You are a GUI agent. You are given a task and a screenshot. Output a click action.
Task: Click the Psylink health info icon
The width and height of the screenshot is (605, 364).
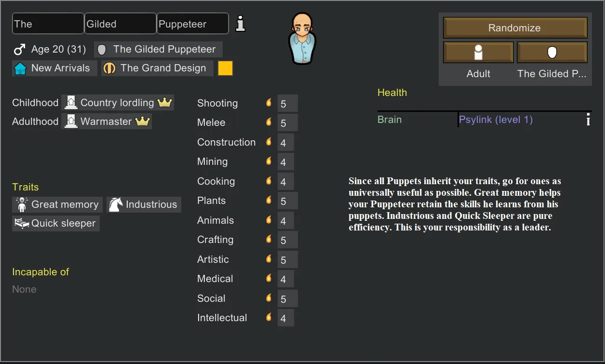pyautogui.click(x=588, y=120)
